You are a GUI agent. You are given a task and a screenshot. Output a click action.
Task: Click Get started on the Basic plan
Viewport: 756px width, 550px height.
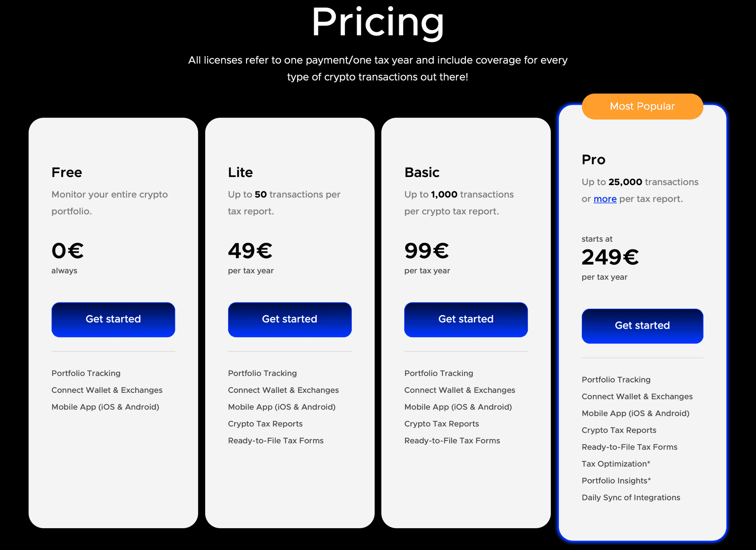click(465, 319)
